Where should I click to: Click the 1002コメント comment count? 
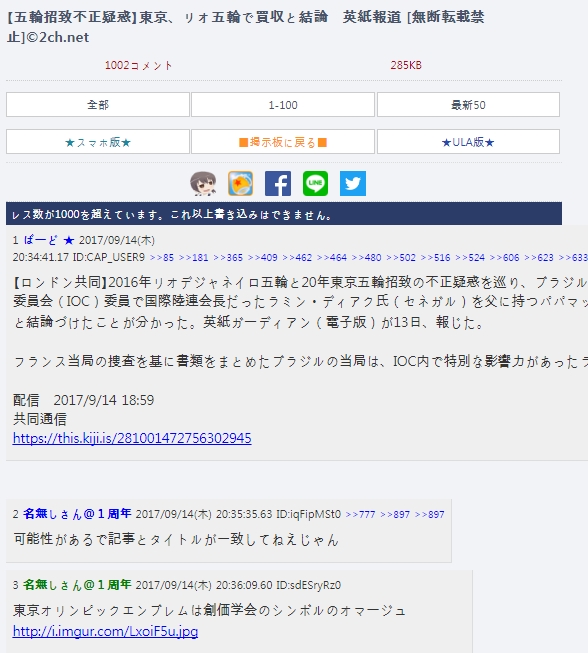coord(138,65)
